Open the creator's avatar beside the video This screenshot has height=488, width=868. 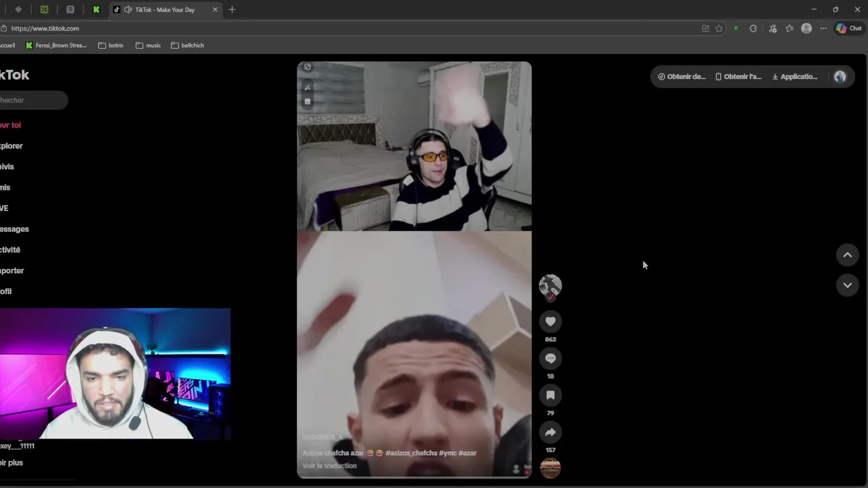(x=551, y=285)
